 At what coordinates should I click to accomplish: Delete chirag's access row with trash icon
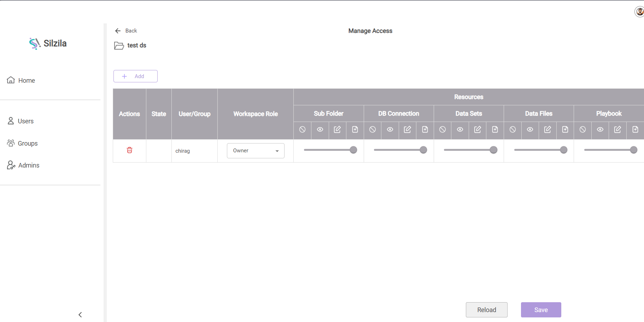tap(129, 150)
